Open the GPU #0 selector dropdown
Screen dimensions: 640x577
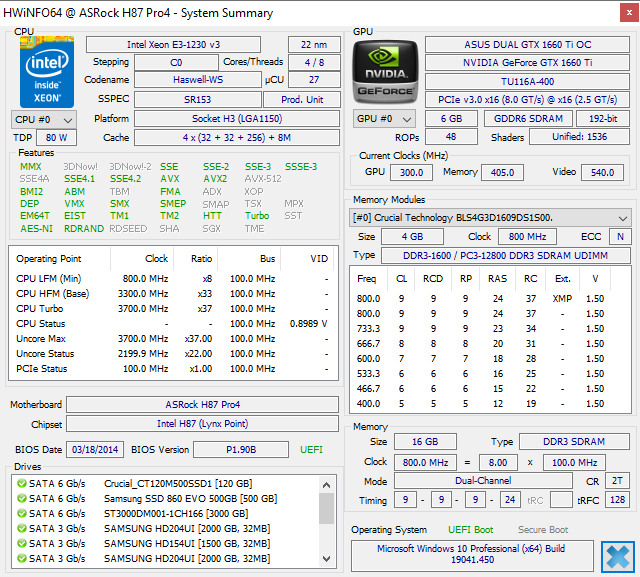[384, 119]
